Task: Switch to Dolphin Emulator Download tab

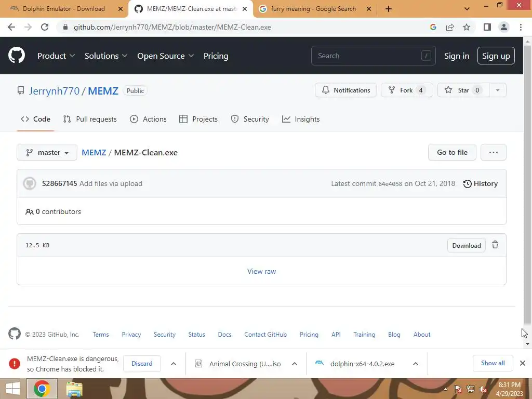Action: click(x=64, y=9)
